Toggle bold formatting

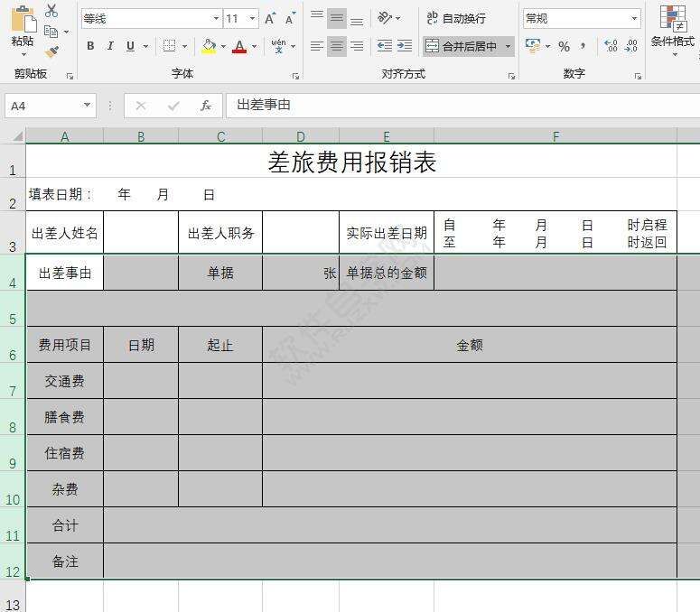(x=90, y=46)
